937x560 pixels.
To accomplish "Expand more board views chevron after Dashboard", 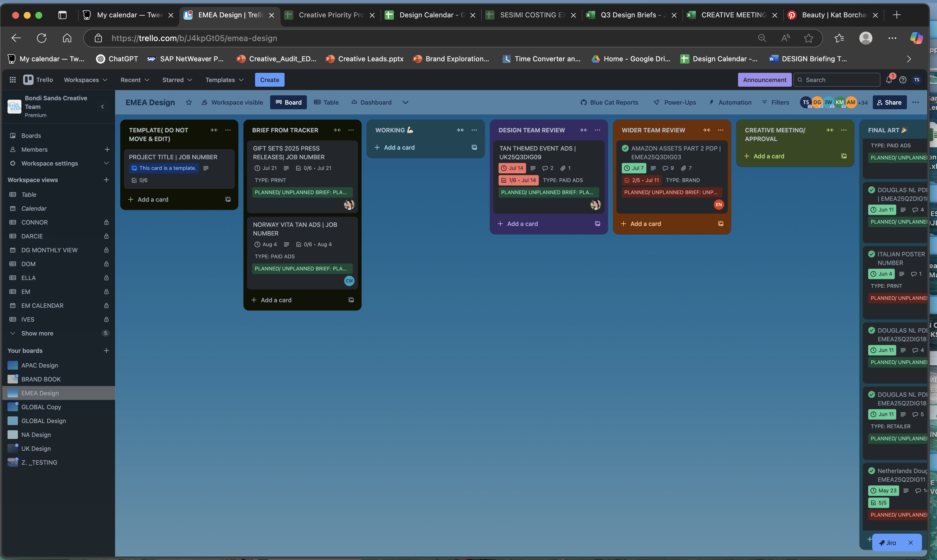I will pyautogui.click(x=405, y=102).
